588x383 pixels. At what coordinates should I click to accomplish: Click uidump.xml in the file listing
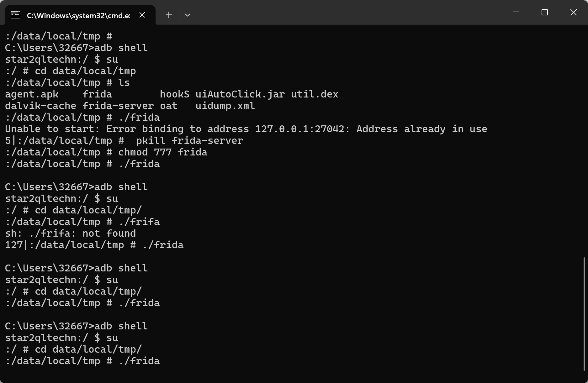click(x=225, y=106)
